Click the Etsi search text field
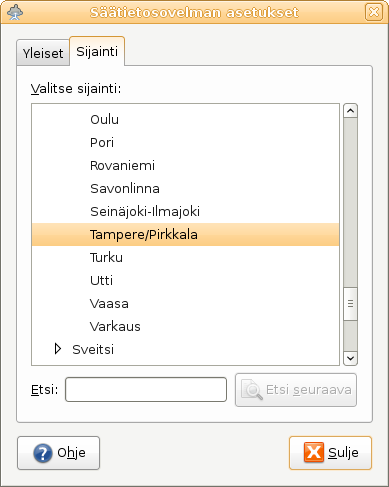This screenshot has height=487, width=389. [146, 389]
